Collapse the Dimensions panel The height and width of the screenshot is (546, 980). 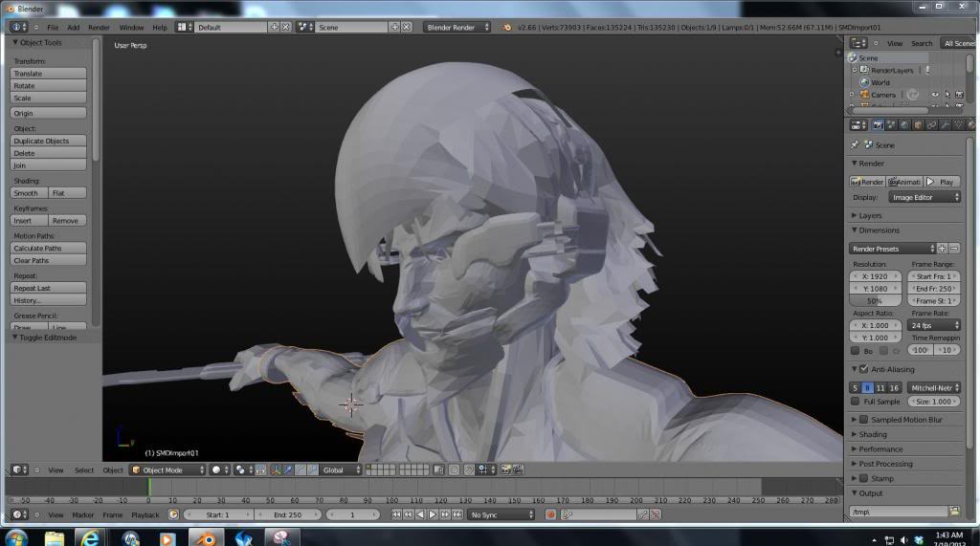[x=879, y=230]
